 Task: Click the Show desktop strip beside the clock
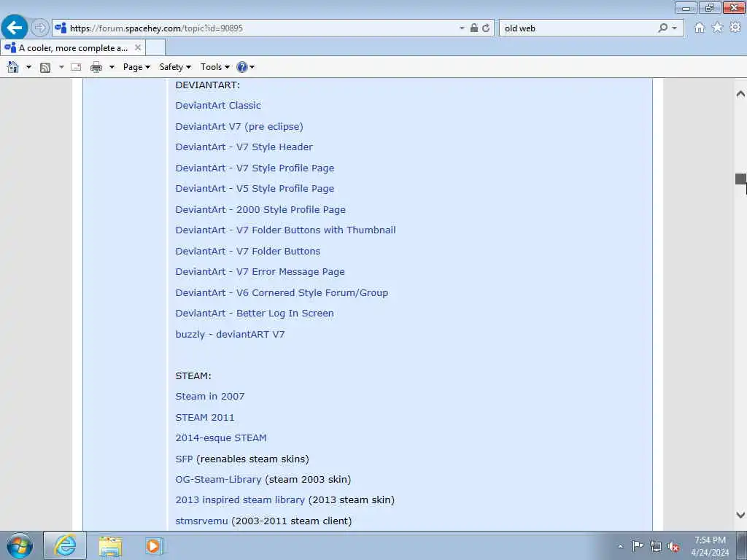(741, 546)
